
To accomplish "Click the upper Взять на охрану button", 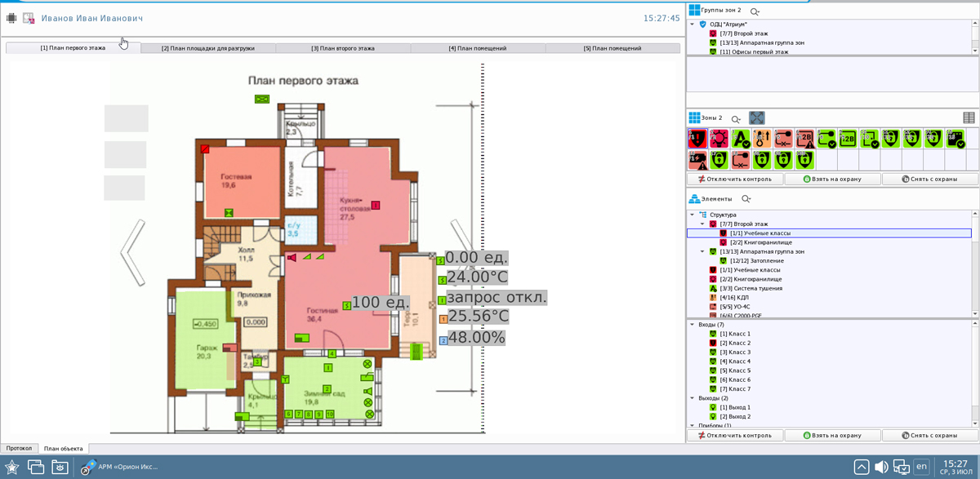I will coord(832,179).
